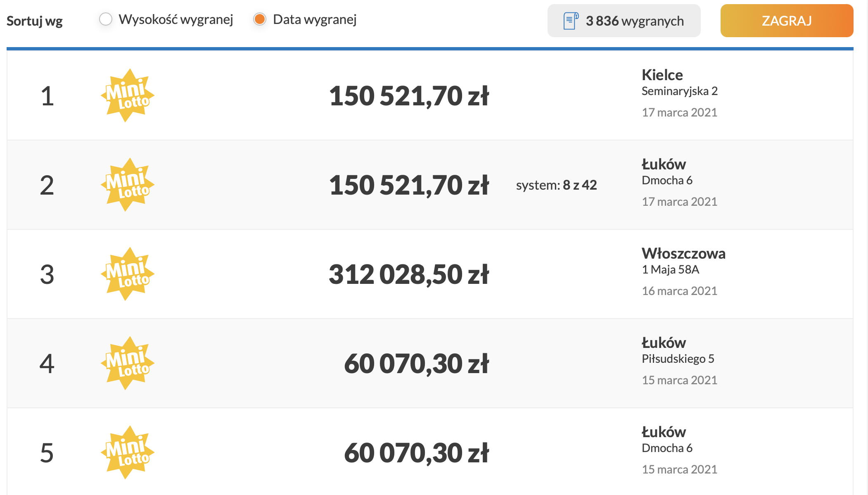Click the Seminaryjska 2 address
Screen dimensions: 868x495
pos(679,91)
